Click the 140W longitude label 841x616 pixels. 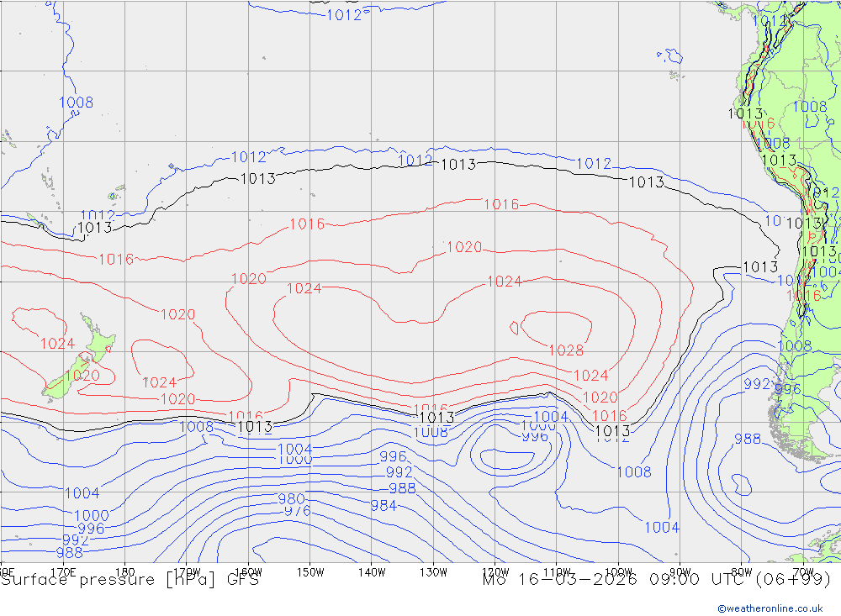(372, 572)
